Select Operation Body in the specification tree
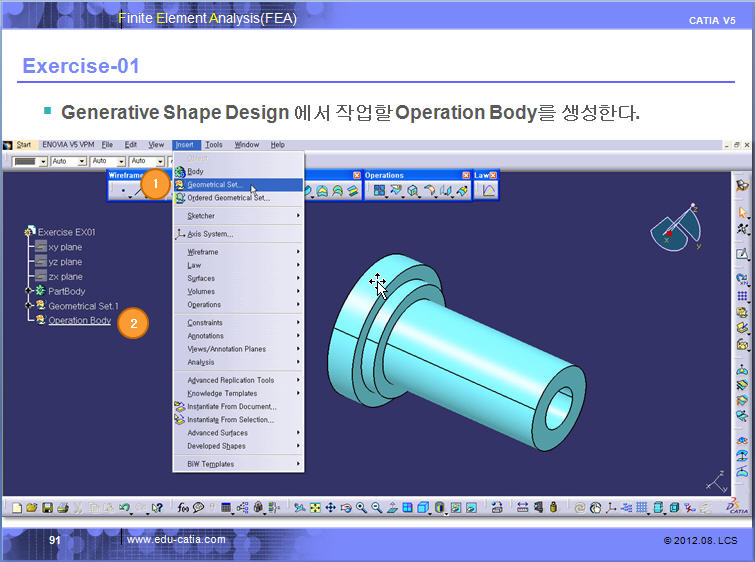This screenshot has width=755, height=562. tap(79, 320)
